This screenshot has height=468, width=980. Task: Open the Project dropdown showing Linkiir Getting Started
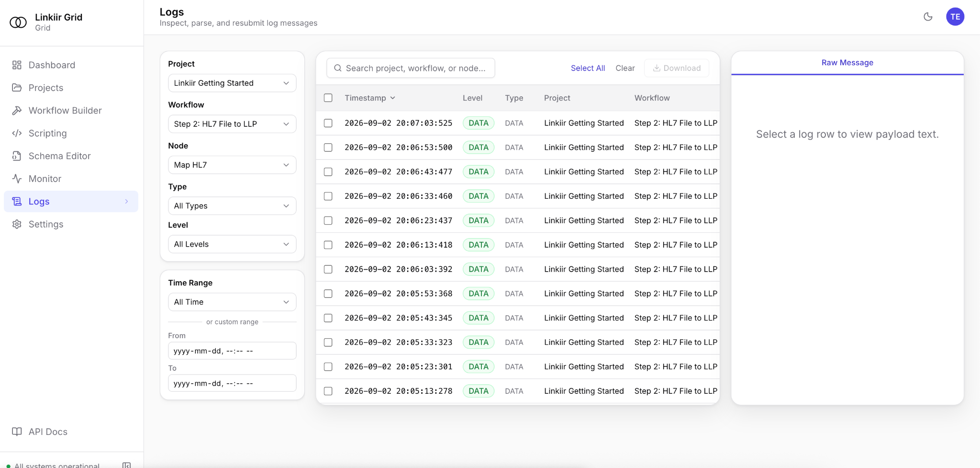pos(232,83)
